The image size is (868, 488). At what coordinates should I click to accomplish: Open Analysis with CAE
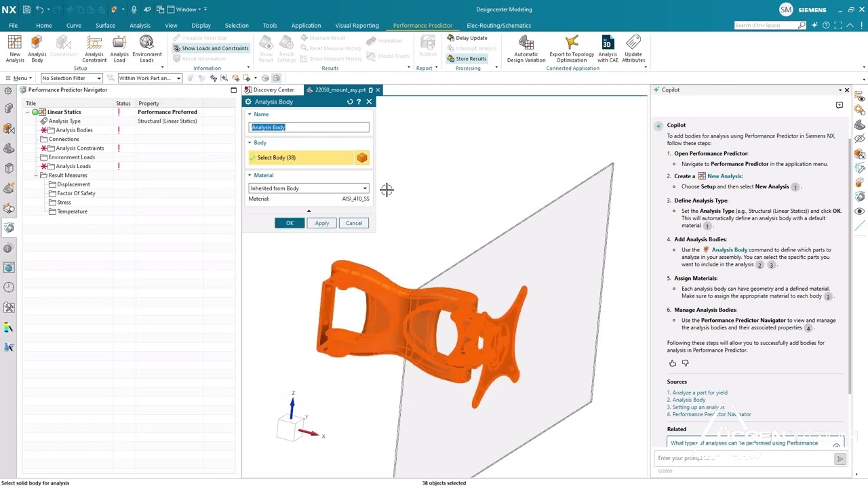[x=608, y=49]
